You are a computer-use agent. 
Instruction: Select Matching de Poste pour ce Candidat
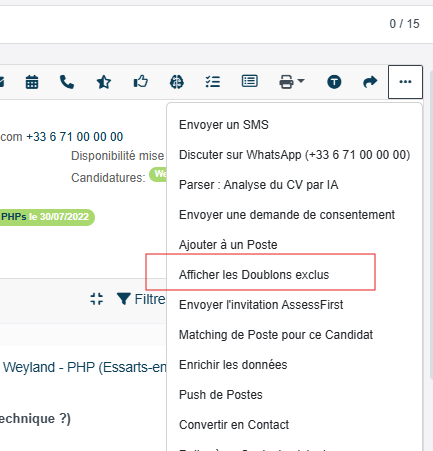coord(276,335)
